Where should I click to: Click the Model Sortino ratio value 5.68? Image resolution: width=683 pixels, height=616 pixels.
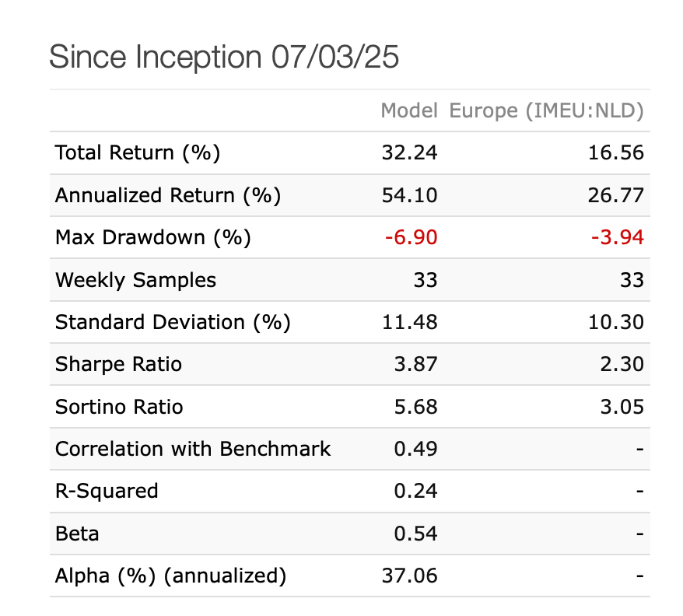pos(415,407)
